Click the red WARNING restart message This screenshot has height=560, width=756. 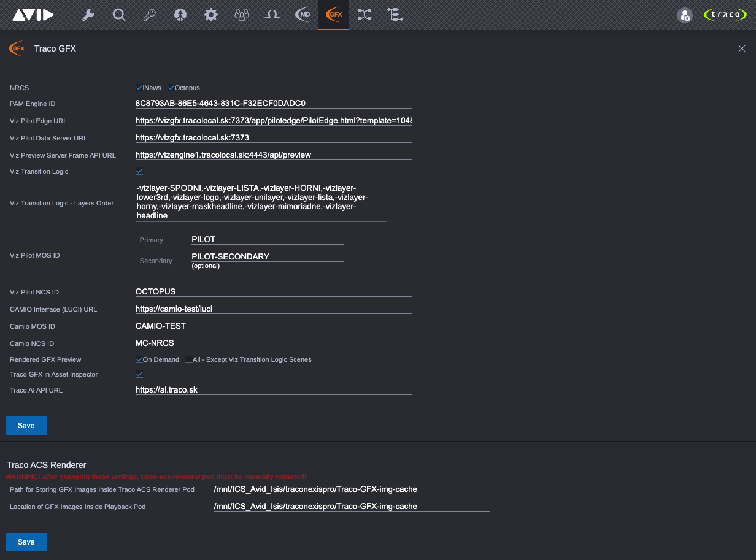coord(156,477)
